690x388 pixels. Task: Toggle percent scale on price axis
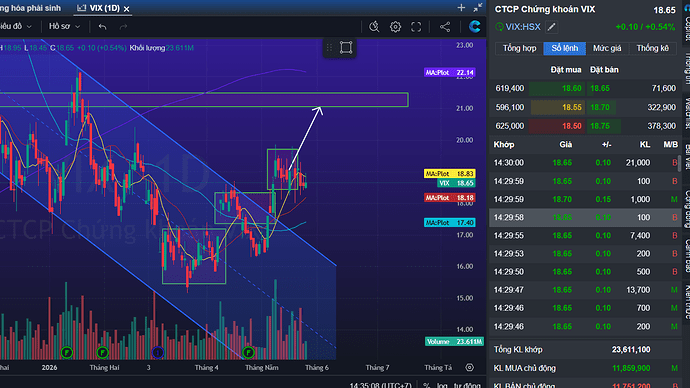[x=426, y=385]
